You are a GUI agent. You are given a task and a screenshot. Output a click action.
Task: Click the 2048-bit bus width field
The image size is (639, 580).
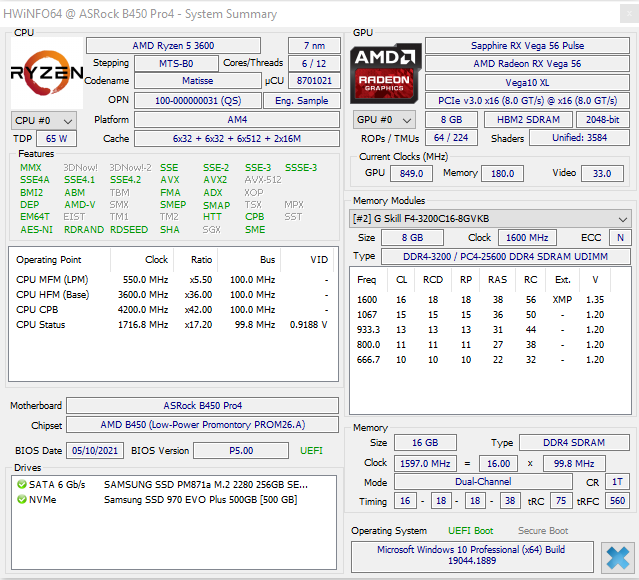click(602, 119)
